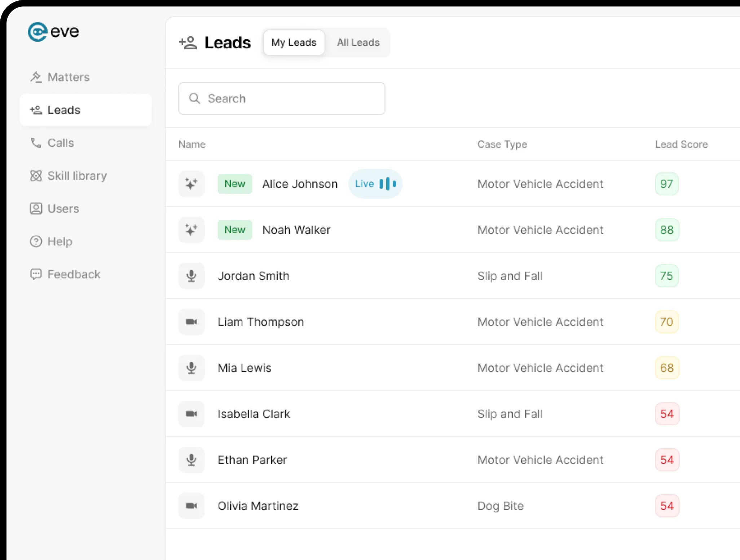Click the microphone icon for Jordan Smith

[191, 276]
